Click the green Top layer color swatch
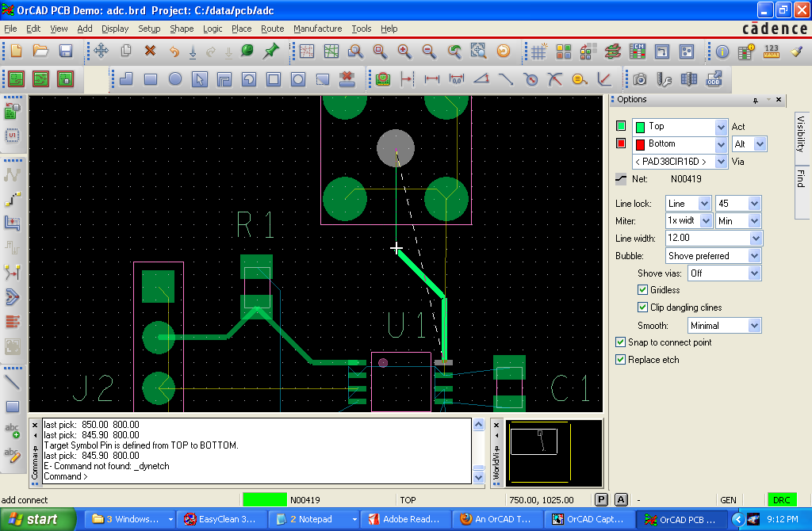 (621, 127)
